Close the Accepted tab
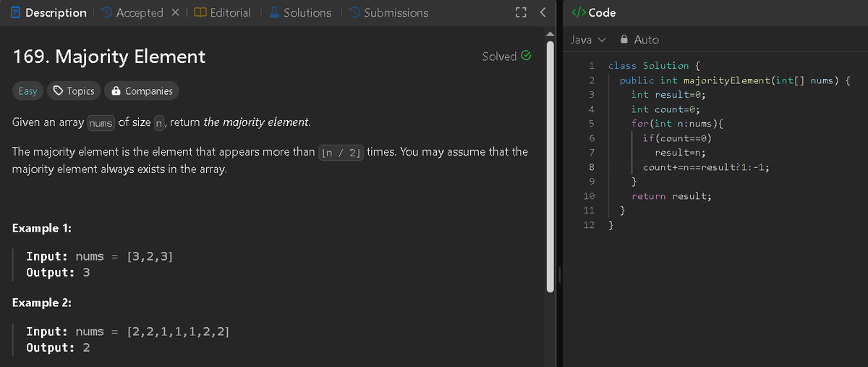Screen dimensions: 868x367 [x=174, y=13]
